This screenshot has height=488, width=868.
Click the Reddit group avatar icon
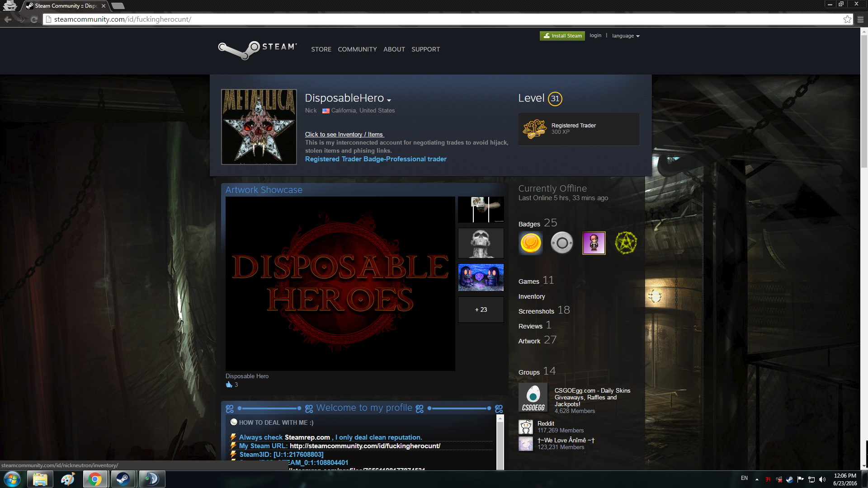pos(526,427)
